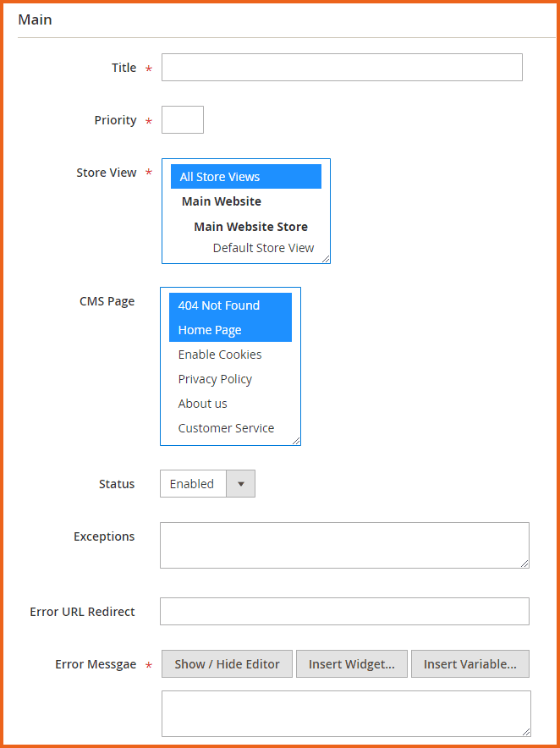Image resolution: width=560 pixels, height=748 pixels.
Task: Click the Error Message editor text area
Action: tap(346, 713)
